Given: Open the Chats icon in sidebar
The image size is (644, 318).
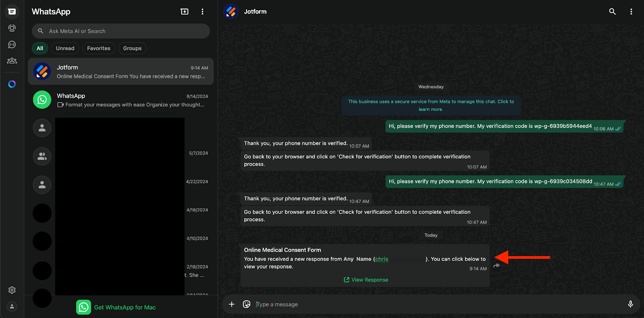Looking at the screenshot, I should click(x=12, y=12).
